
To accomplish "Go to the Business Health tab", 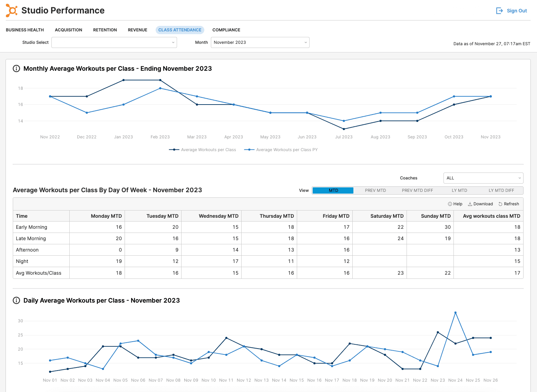I will pos(25,30).
